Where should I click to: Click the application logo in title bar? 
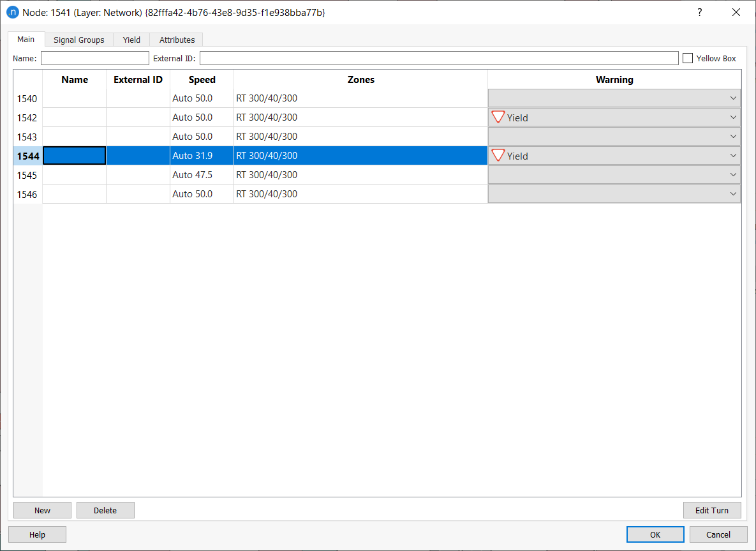tap(12, 12)
